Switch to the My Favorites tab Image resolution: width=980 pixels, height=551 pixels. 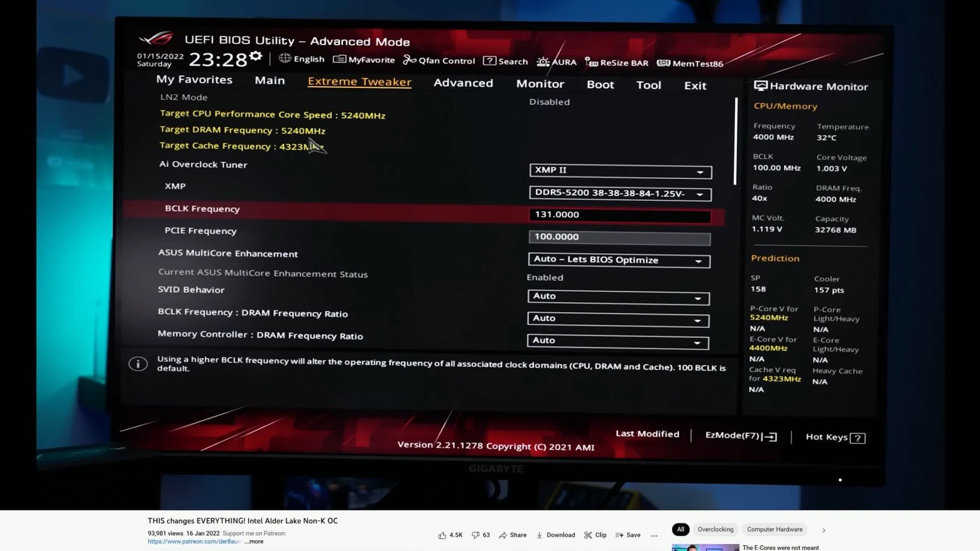tap(194, 80)
